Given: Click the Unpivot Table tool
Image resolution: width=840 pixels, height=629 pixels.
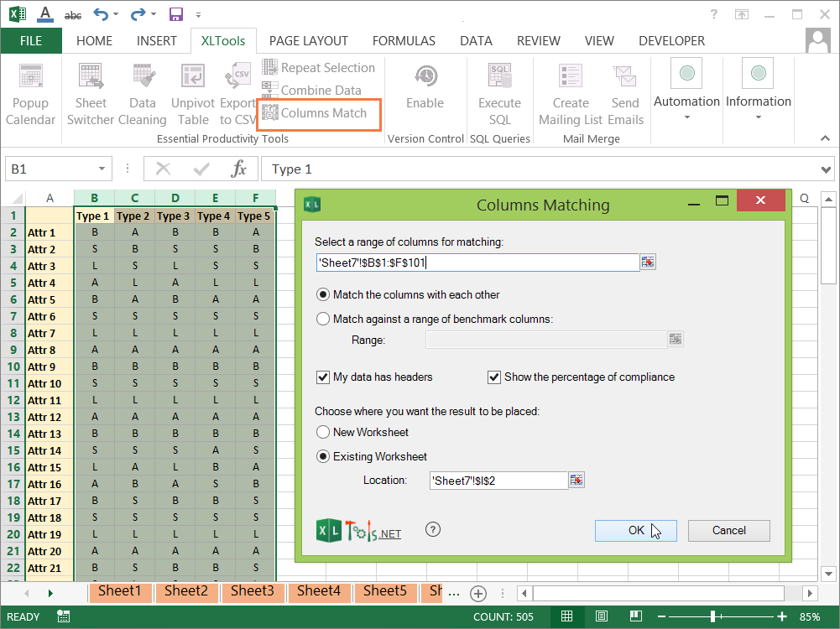Looking at the screenshot, I should [x=192, y=94].
